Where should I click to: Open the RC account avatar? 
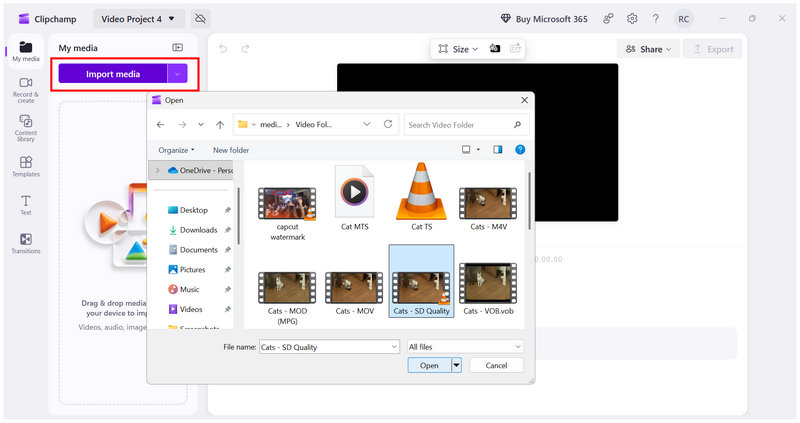click(683, 19)
